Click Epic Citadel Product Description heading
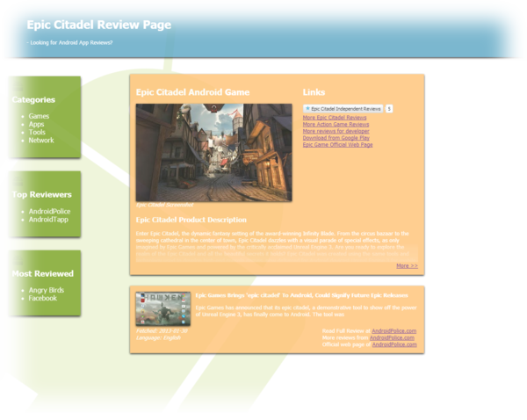The image size is (527, 420). (x=191, y=220)
